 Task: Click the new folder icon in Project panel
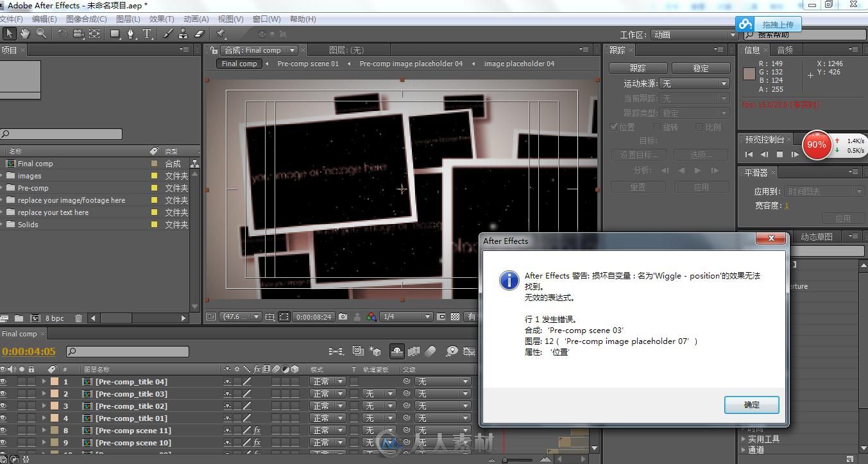19,318
